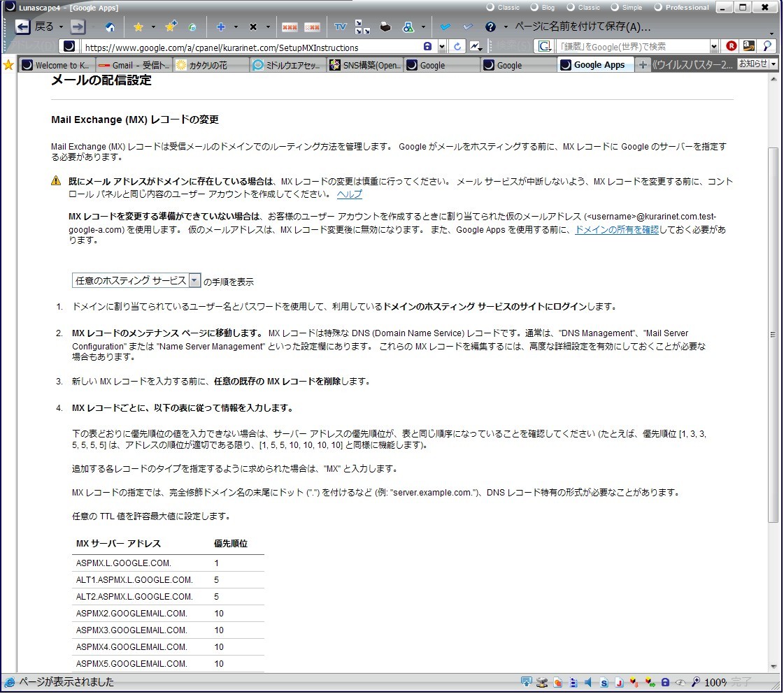Click the address bar URL field
Image resolution: width=784 pixels, height=694 pixels.
[x=252, y=47]
